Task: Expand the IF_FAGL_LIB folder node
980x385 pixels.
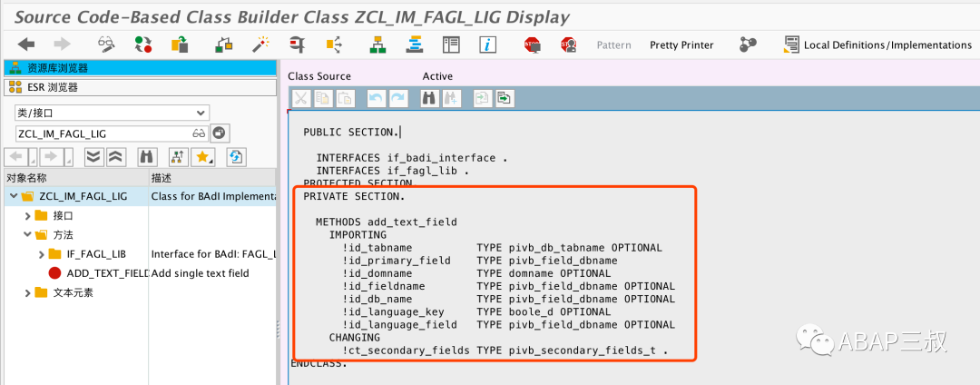Action: click(41, 253)
